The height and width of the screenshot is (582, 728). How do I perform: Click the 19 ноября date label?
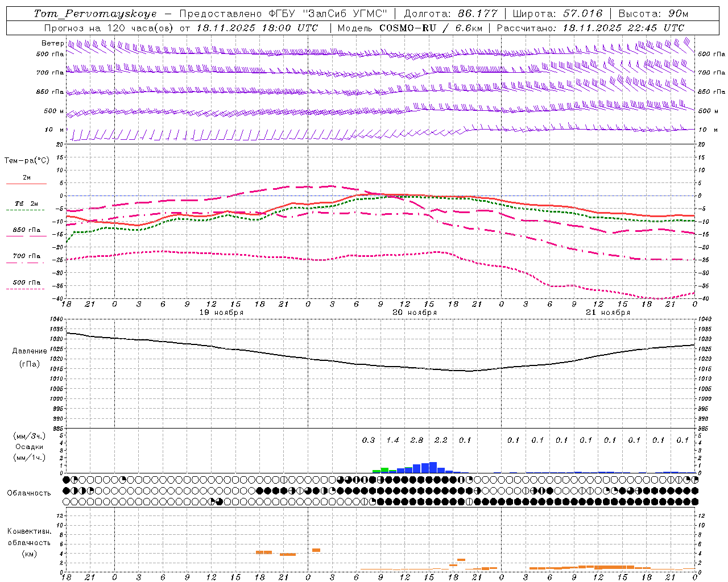point(221,313)
